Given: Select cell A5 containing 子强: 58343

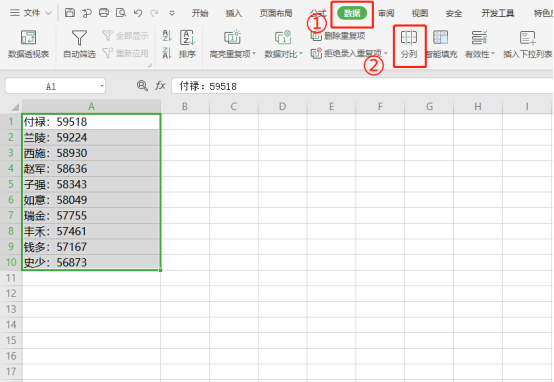Looking at the screenshot, I should [x=91, y=184].
